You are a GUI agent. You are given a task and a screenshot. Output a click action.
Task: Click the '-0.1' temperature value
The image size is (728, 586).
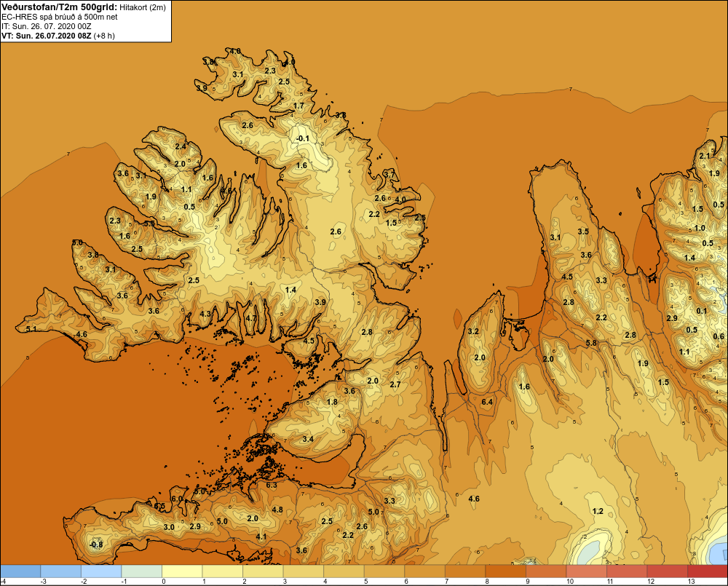point(303,138)
